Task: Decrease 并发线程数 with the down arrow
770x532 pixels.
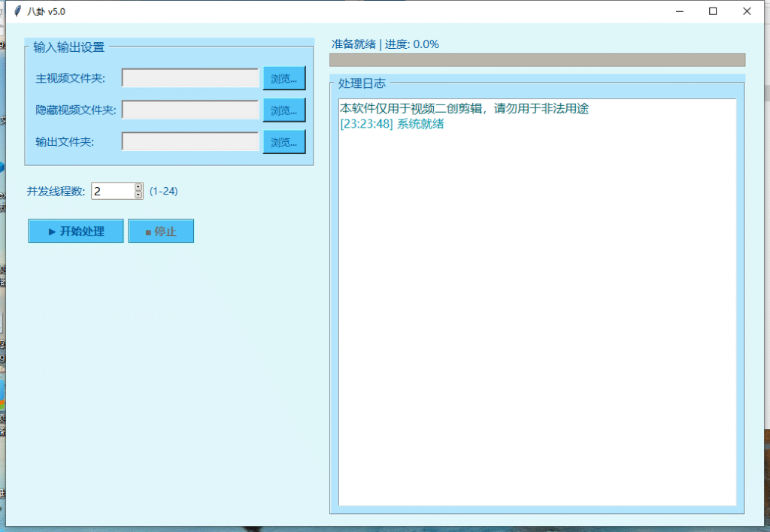Action: 138,195
